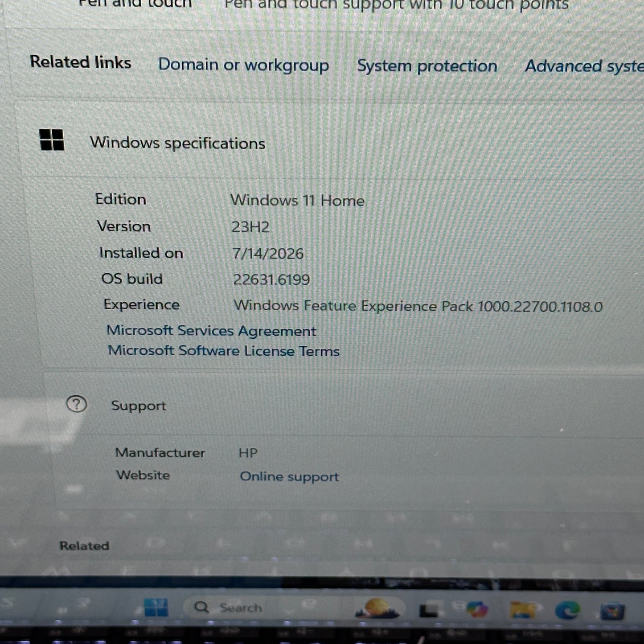Click the question mark Support icon

[77, 404]
